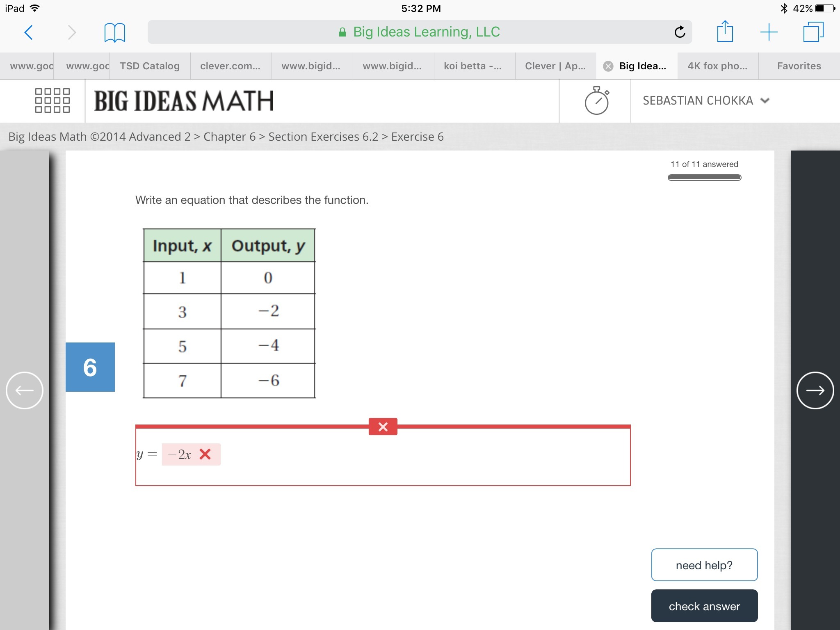Open the Favorites tab
This screenshot has height=630, width=840.
pyautogui.click(x=799, y=66)
